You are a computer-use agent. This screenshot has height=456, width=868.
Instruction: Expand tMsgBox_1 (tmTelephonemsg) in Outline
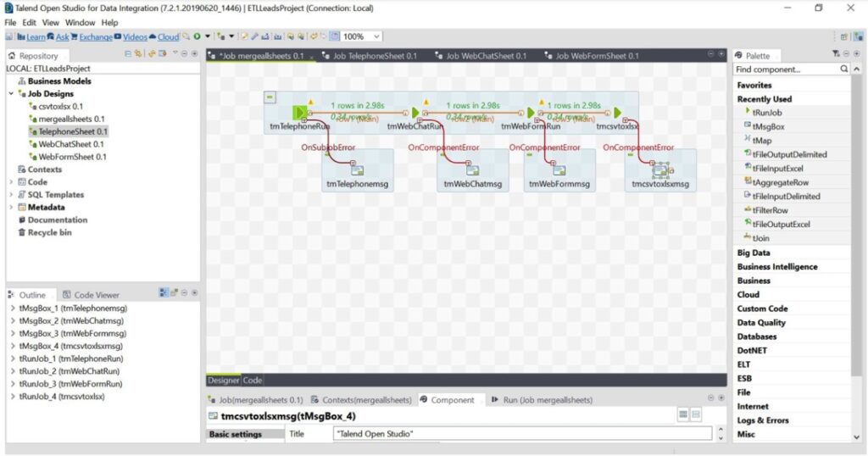(13, 309)
